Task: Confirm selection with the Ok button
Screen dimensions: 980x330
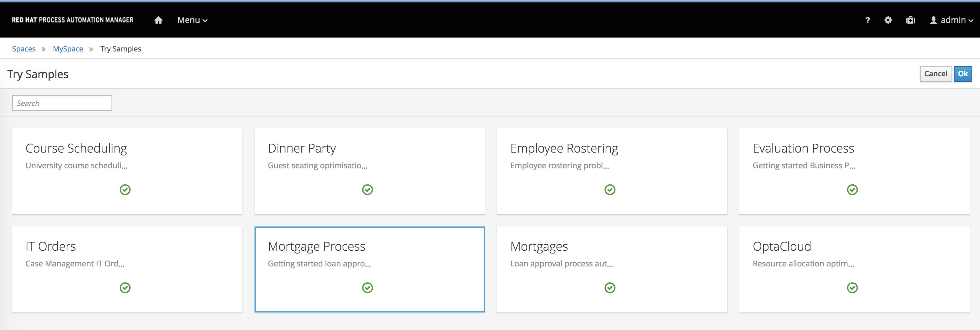Action: (963, 73)
